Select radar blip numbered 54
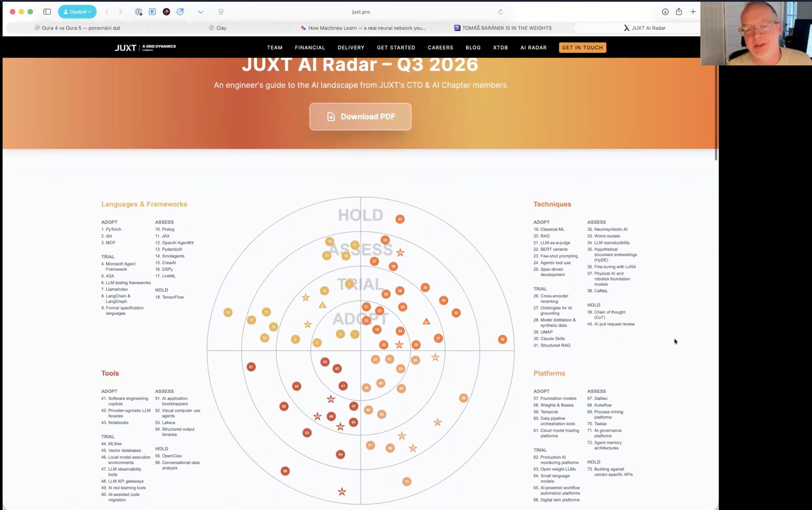 click(x=340, y=454)
